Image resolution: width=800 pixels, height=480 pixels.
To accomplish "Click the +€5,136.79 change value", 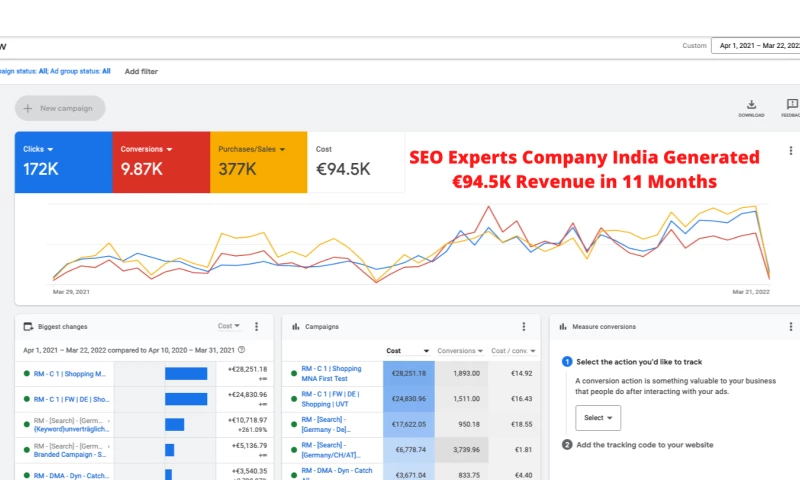I will (x=249, y=445).
